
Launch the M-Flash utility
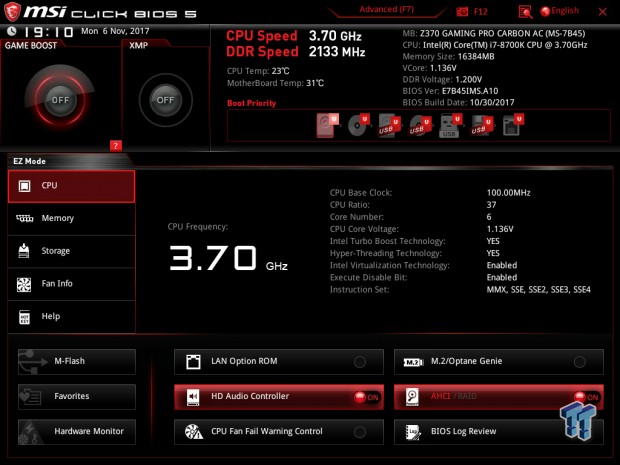click(76, 361)
